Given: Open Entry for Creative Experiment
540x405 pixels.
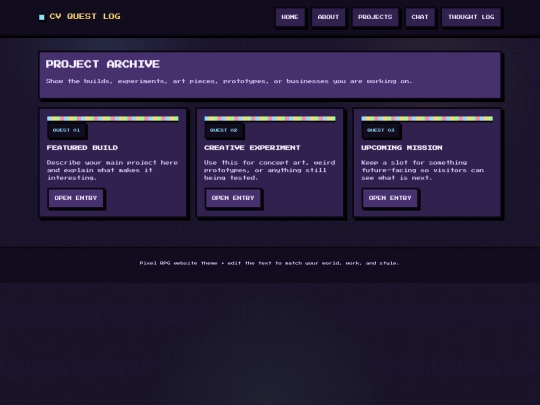Looking at the screenshot, I should click(x=233, y=198).
